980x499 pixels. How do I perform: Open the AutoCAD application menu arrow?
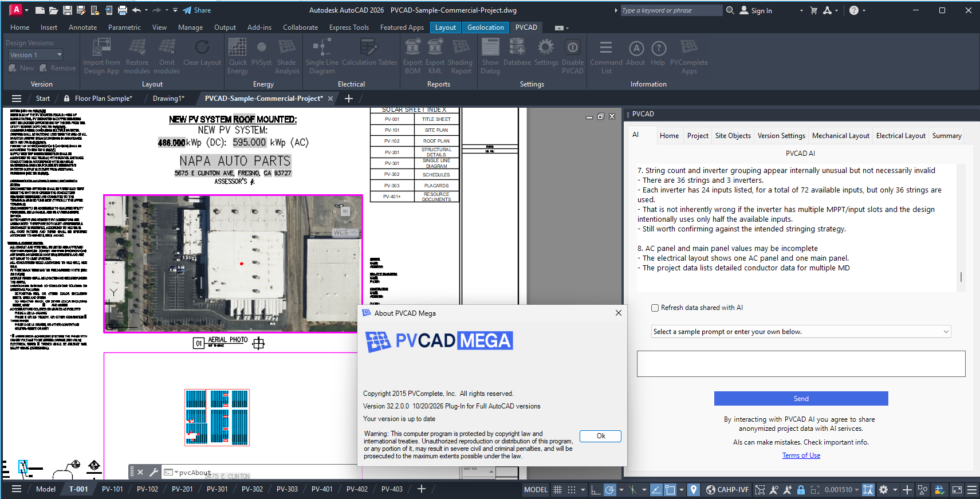click(x=26, y=10)
